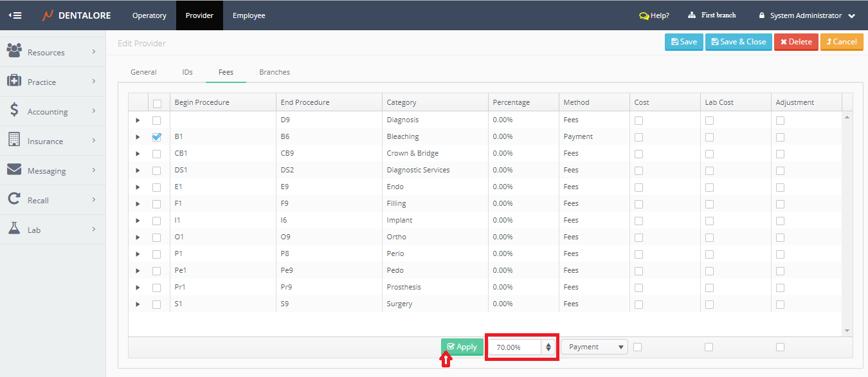868x377 pixels.
Task: Open the Payment method dropdown at bottom
Action: click(x=595, y=347)
